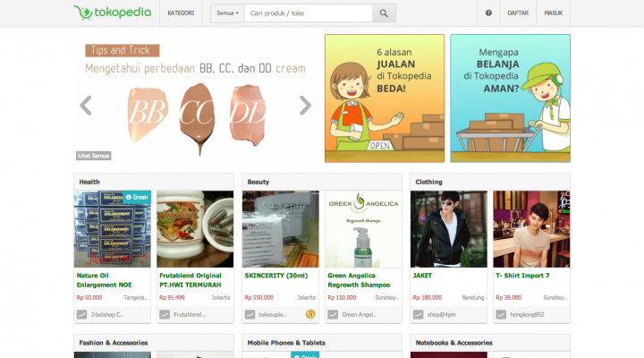Viewport: 644px width, 358px height.
Task: Click Grosir badge on Nature Oil product
Action: [137, 197]
